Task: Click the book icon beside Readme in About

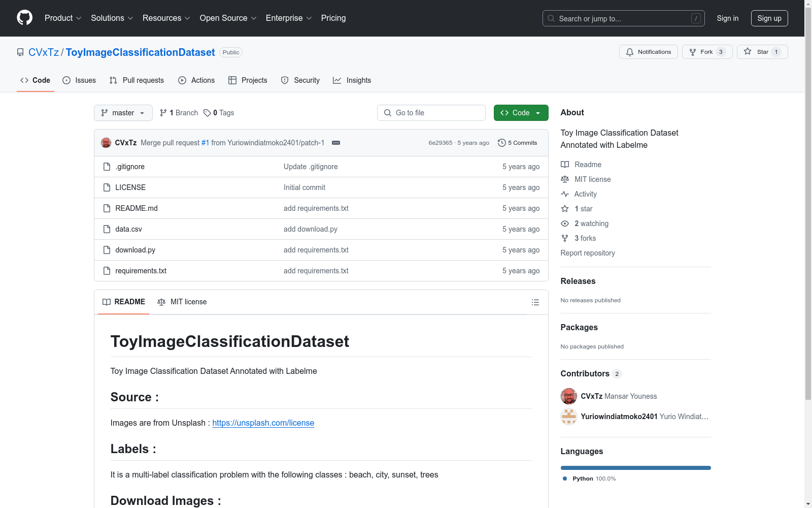Action: click(565, 165)
